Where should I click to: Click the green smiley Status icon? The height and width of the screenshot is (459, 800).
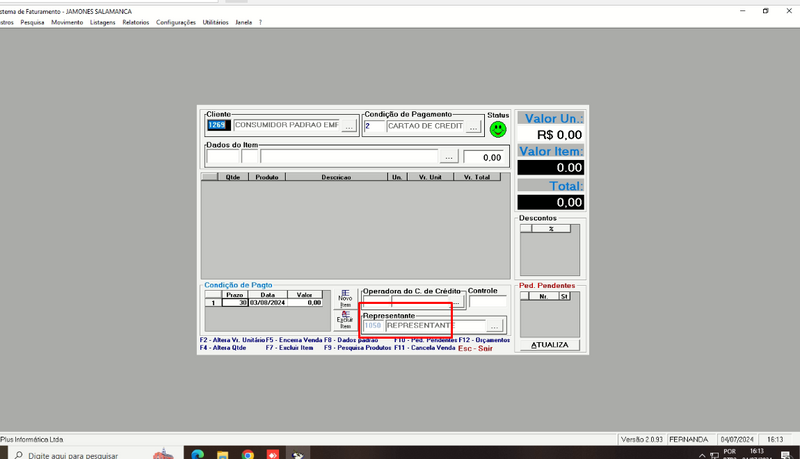tap(498, 130)
